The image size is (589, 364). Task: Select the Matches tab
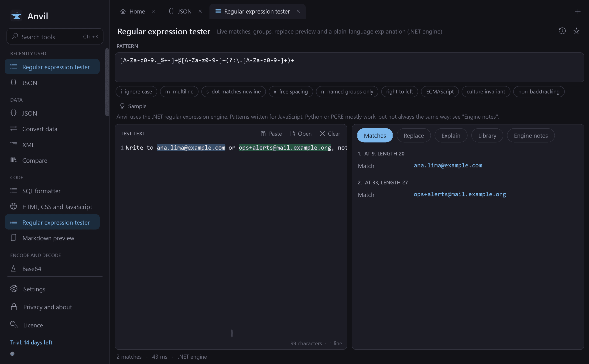click(x=375, y=136)
